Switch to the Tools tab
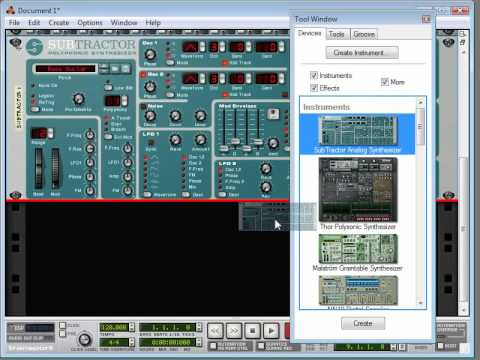480x360 pixels. pyautogui.click(x=337, y=34)
